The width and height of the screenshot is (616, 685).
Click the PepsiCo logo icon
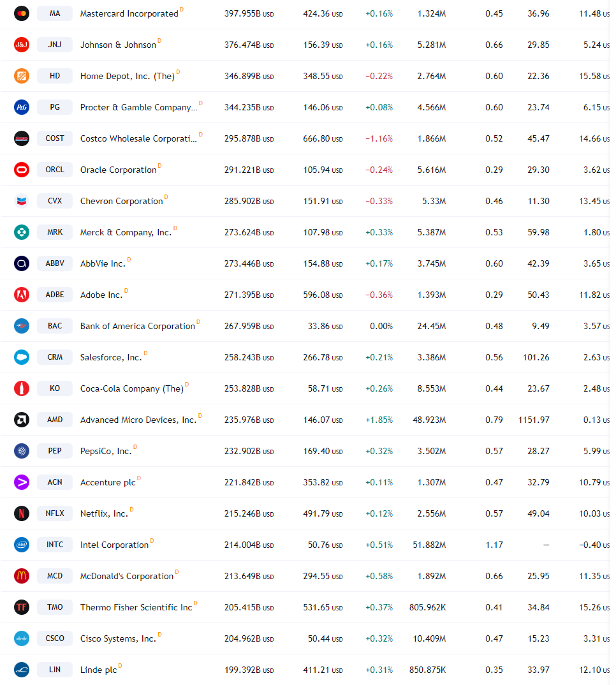22,451
